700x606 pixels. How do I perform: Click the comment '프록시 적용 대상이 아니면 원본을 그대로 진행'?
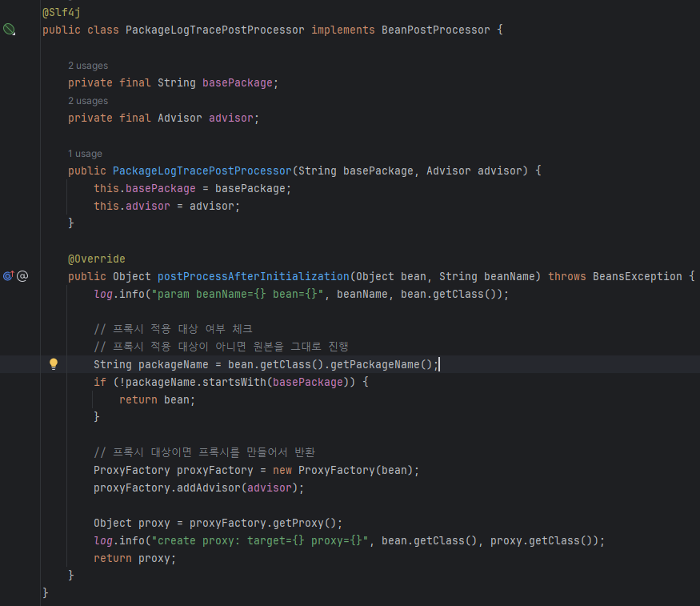(221, 347)
